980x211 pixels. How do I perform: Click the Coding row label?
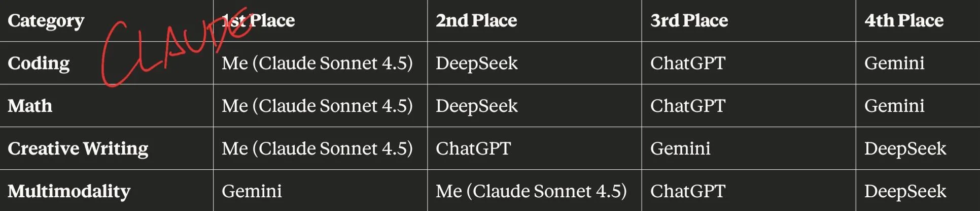coord(39,63)
